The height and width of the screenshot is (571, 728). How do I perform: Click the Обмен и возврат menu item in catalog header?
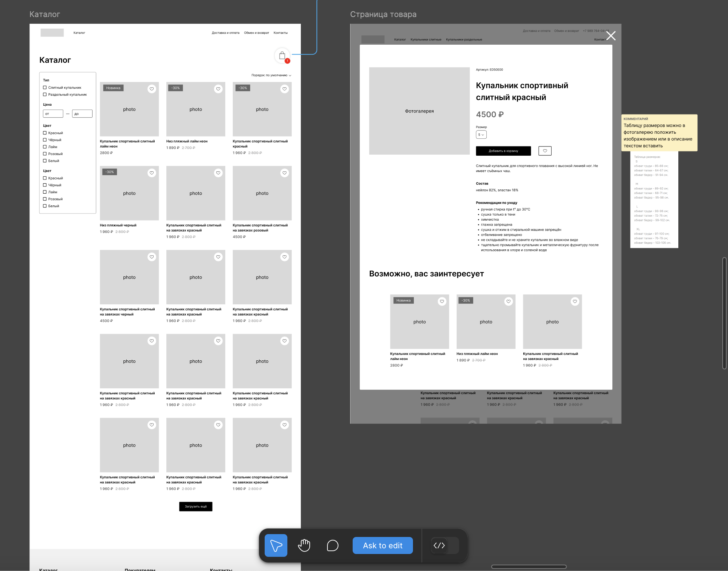(256, 33)
